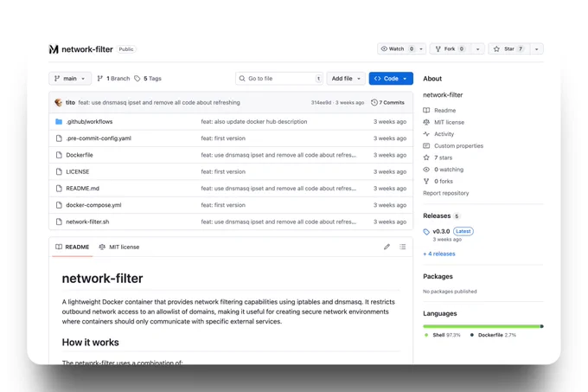Click file icon next to Dockerfile

pyautogui.click(x=59, y=155)
